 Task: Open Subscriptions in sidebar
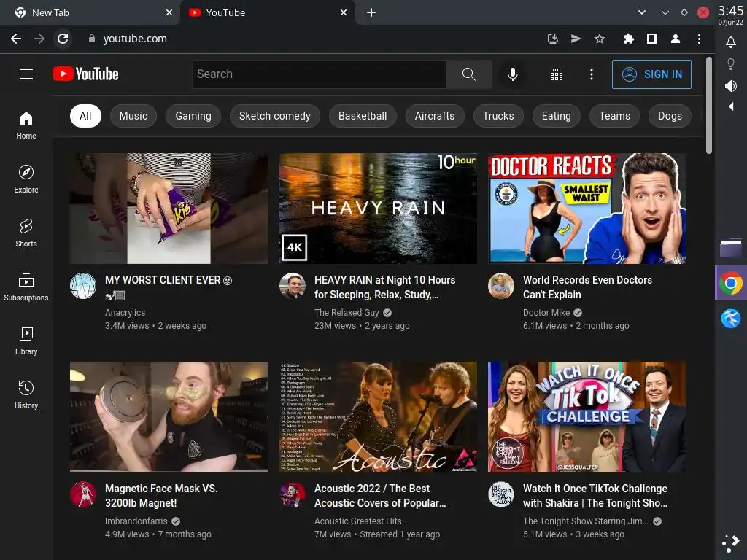(x=26, y=287)
